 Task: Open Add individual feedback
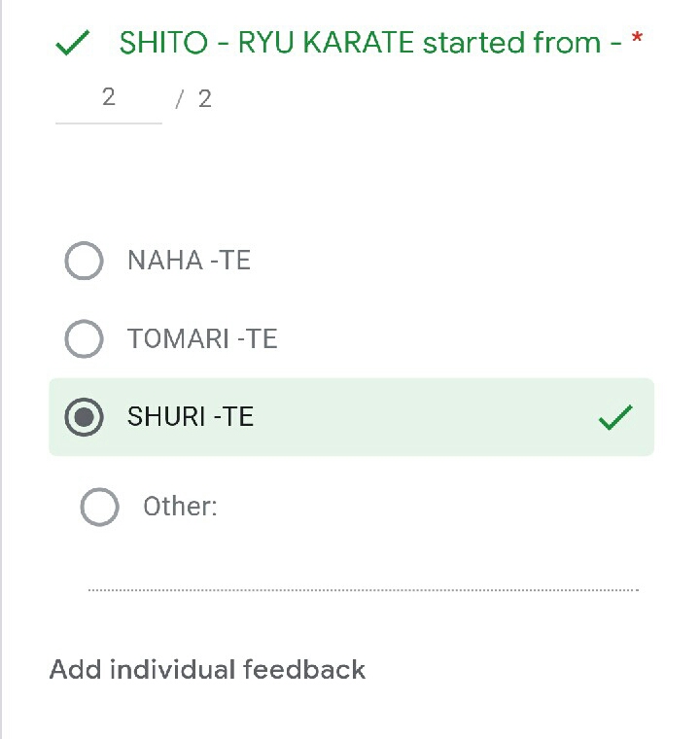[207, 670]
